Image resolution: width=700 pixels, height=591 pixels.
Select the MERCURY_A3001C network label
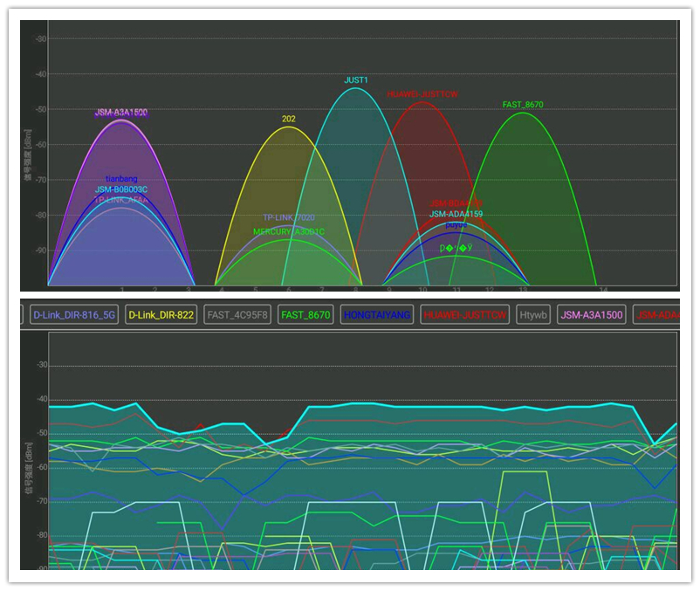point(289,231)
